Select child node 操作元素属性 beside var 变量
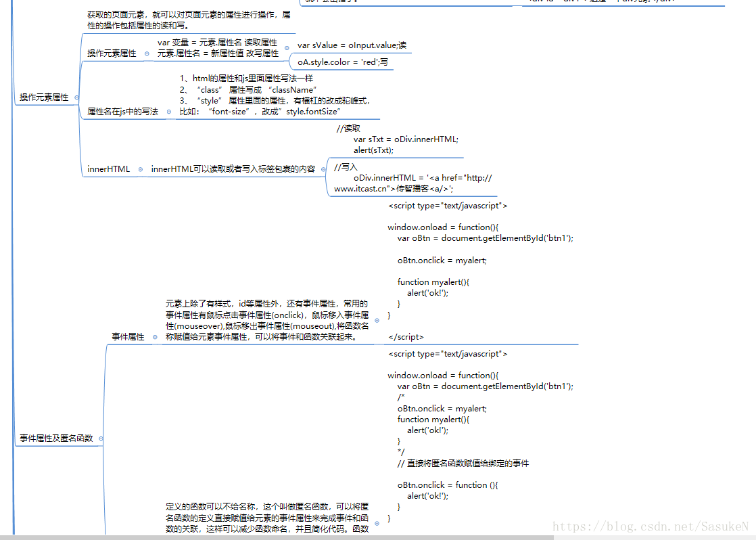 112,53
